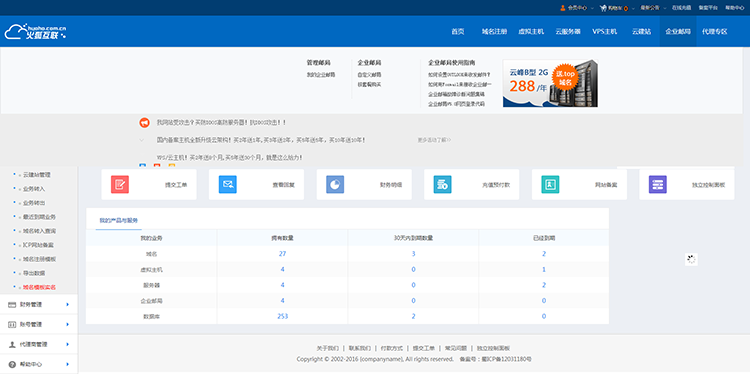Open 代理专区 in main navigation
The image size is (750, 374).
click(x=715, y=32)
